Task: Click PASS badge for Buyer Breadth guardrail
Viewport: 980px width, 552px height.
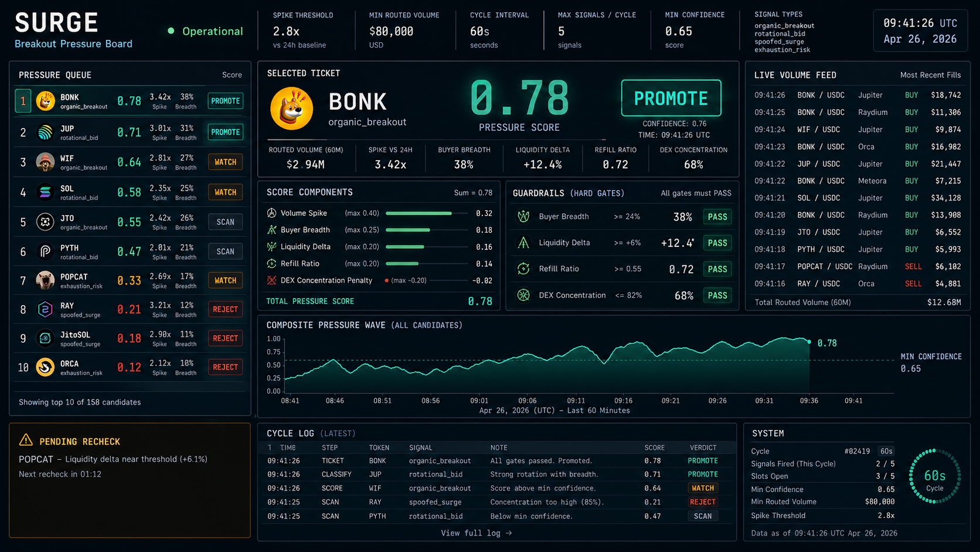Action: point(717,217)
